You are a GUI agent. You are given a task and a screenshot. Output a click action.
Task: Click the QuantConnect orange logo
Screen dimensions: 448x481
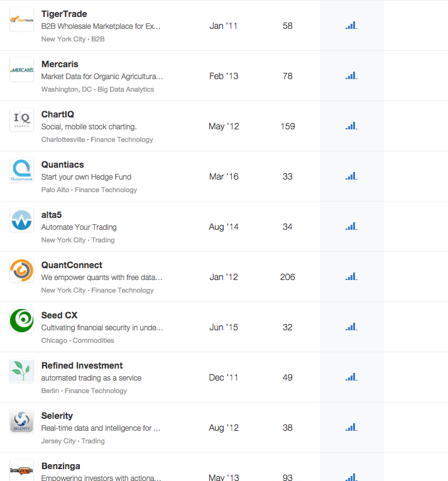(x=21, y=271)
